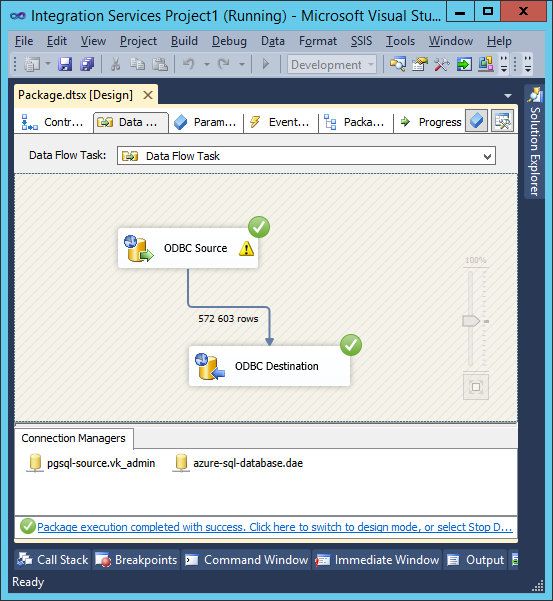The height and width of the screenshot is (601, 553).
Task: Open the Build menu
Action: (184, 41)
